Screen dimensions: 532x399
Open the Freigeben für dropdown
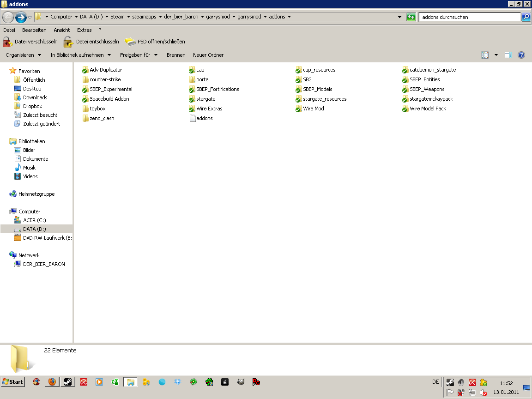(139, 55)
